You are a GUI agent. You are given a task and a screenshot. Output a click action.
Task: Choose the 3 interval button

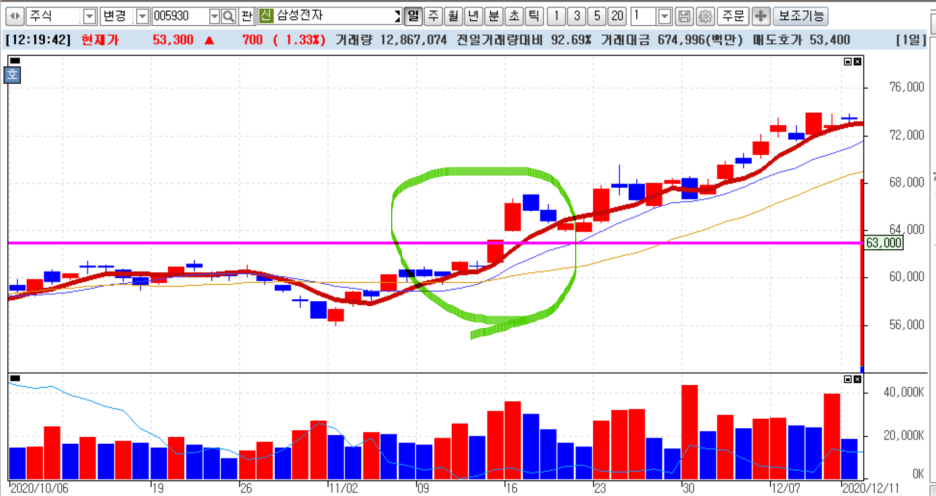(x=577, y=16)
